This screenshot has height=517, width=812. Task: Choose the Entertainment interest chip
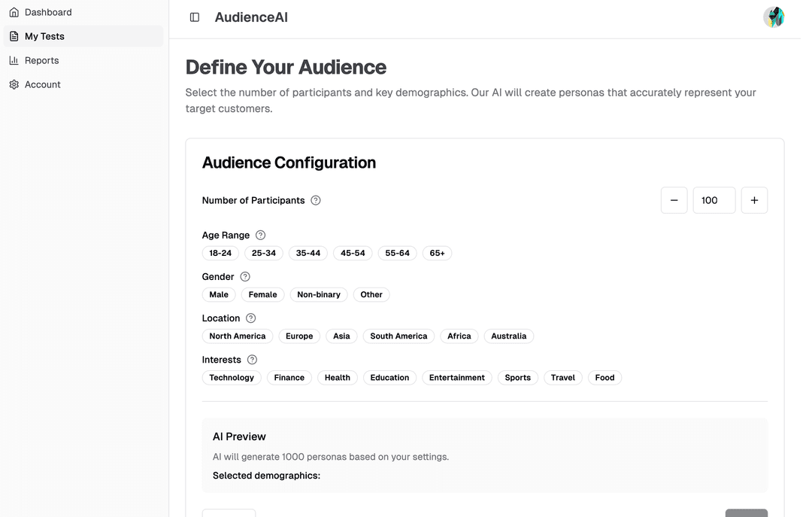[x=457, y=378]
